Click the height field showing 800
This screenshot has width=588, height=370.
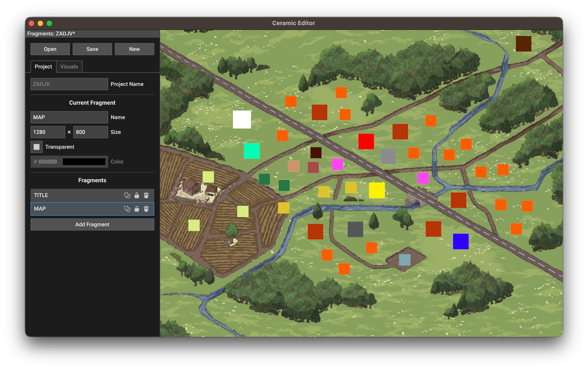tap(90, 132)
